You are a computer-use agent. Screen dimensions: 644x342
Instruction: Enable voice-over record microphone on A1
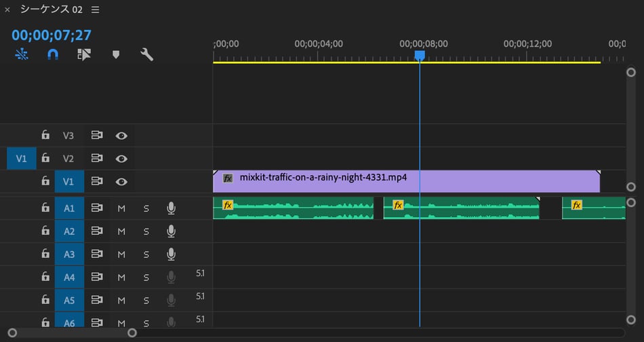171,208
